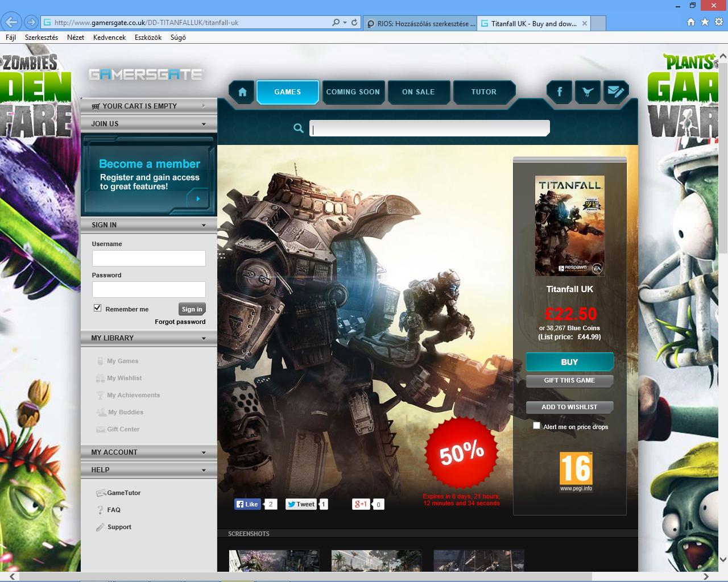Viewport: 728px width, 582px height.
Task: Click the Google +1 button
Action: click(361, 504)
